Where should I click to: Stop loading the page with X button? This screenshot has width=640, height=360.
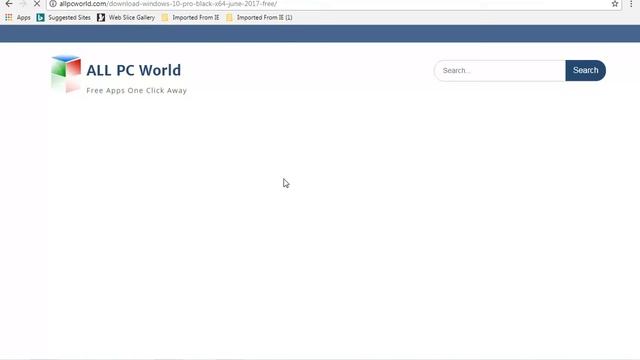point(37,4)
